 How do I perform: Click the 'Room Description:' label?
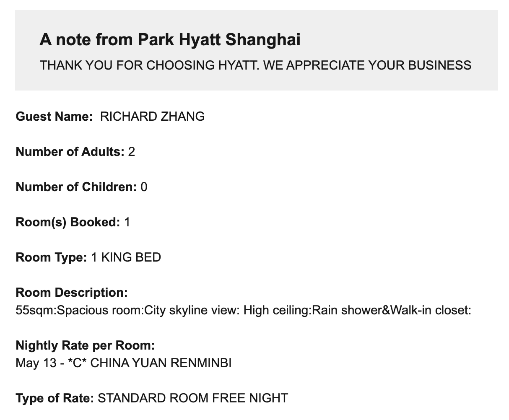click(x=72, y=293)
